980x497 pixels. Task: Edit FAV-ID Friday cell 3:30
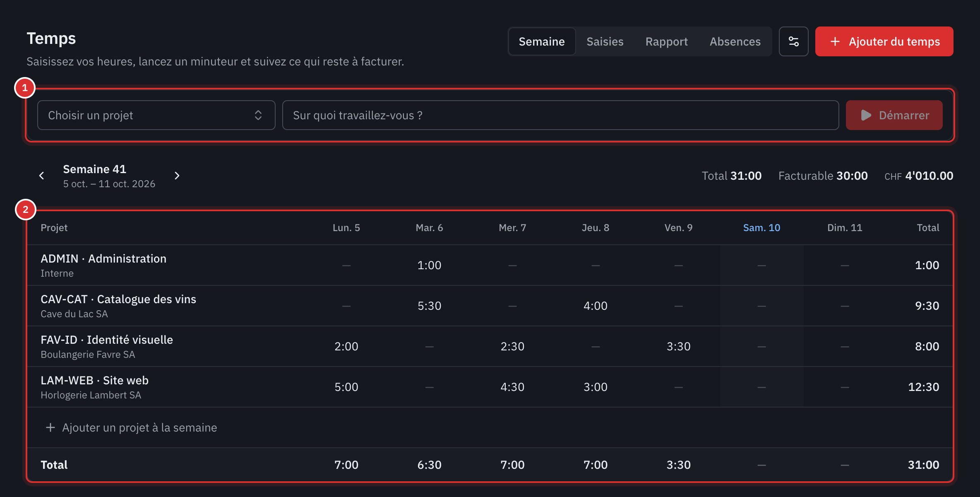[678, 346]
